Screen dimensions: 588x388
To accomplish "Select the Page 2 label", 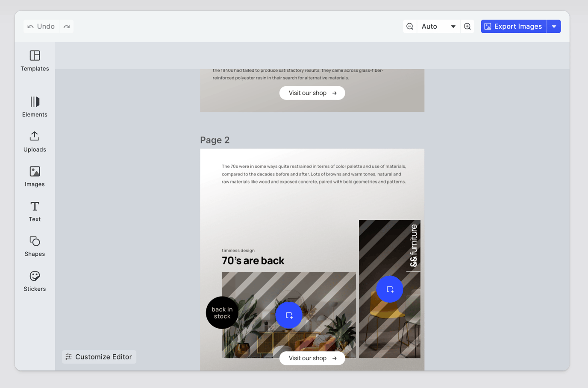I will point(215,140).
